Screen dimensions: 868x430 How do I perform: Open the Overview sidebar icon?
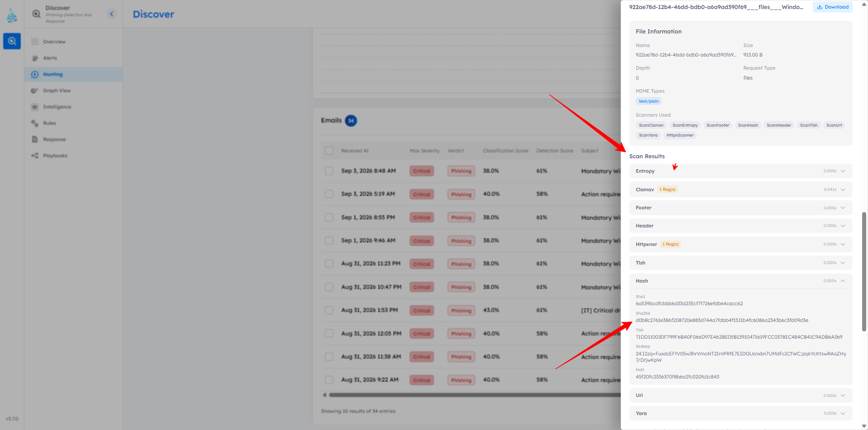pyautogui.click(x=35, y=42)
